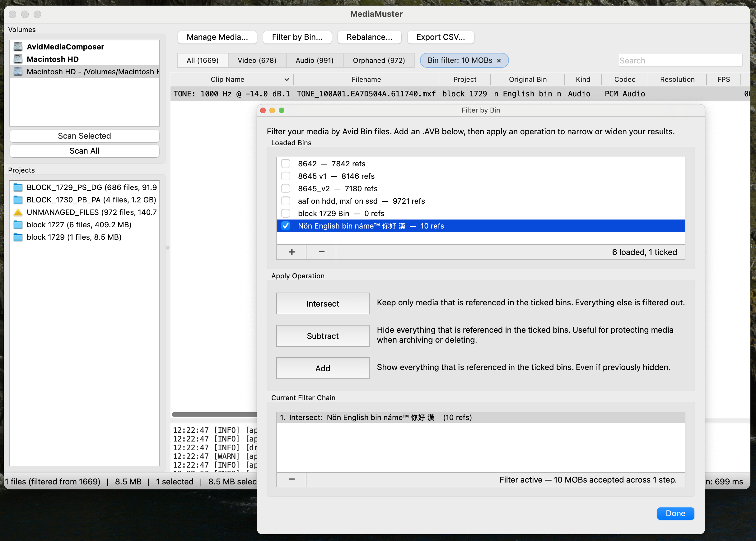
Task: Click the Macintosh HD - /Volumes drive icon
Action: (18, 71)
